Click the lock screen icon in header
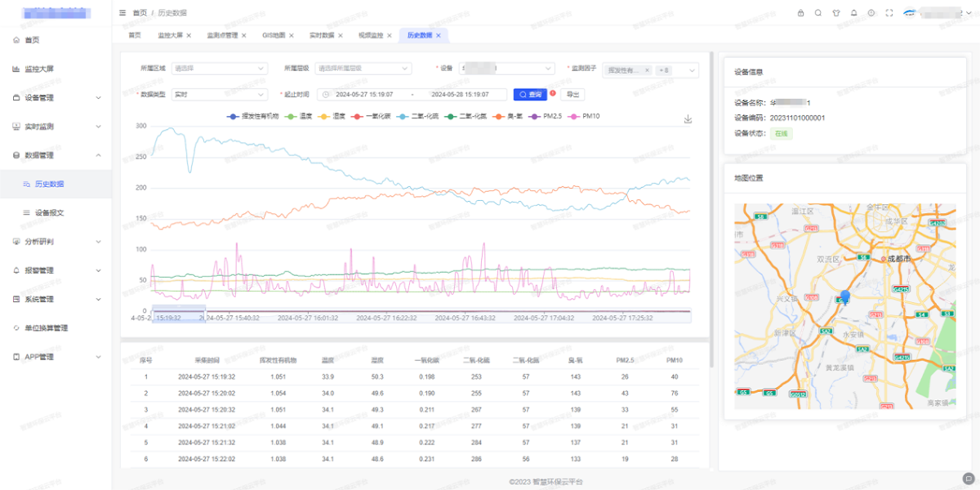This screenshot has width=980, height=490. [800, 13]
